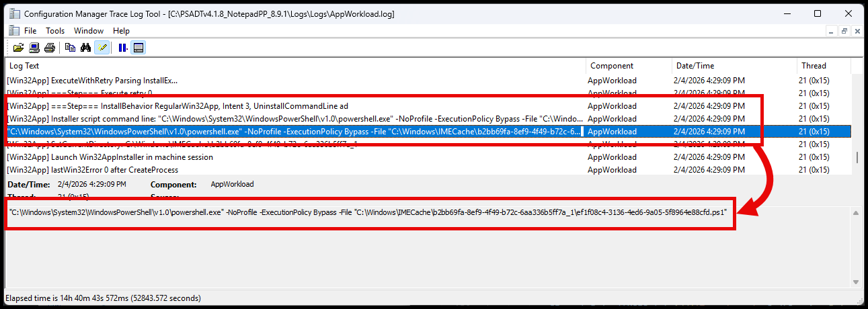Click the Component column header
The image size is (868, 309).
pyautogui.click(x=629, y=66)
